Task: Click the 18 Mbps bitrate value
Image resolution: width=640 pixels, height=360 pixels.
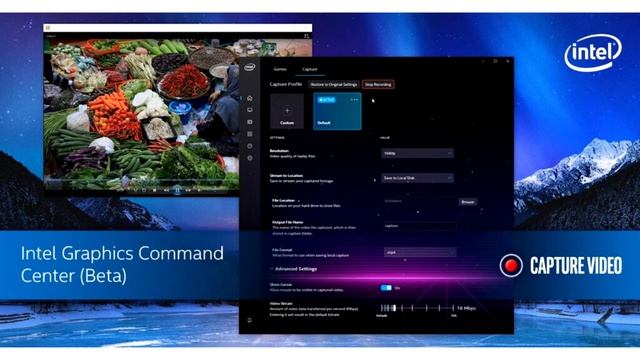Action: tap(466, 308)
